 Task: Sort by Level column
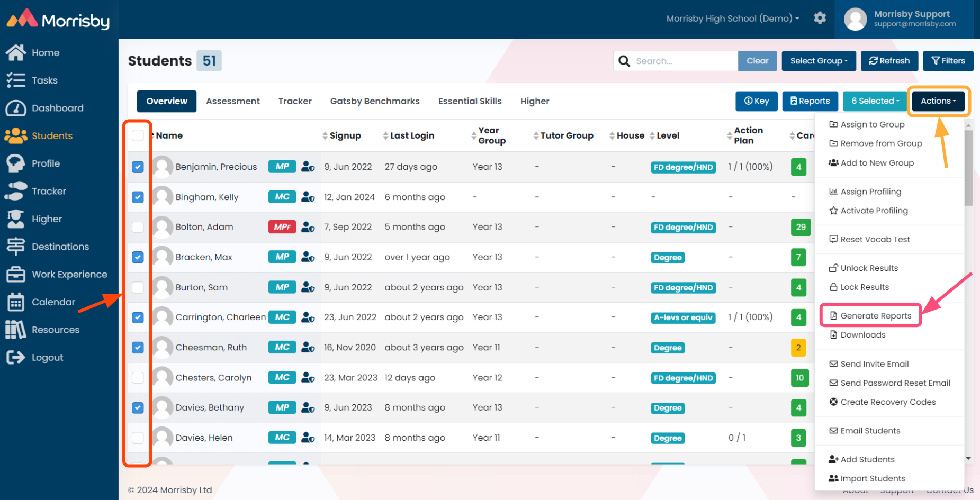pos(664,135)
